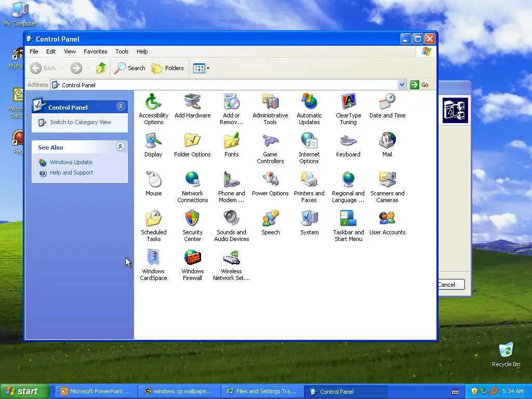The height and width of the screenshot is (399, 532).
Task: Open the Views dropdown button
Action: [201, 68]
